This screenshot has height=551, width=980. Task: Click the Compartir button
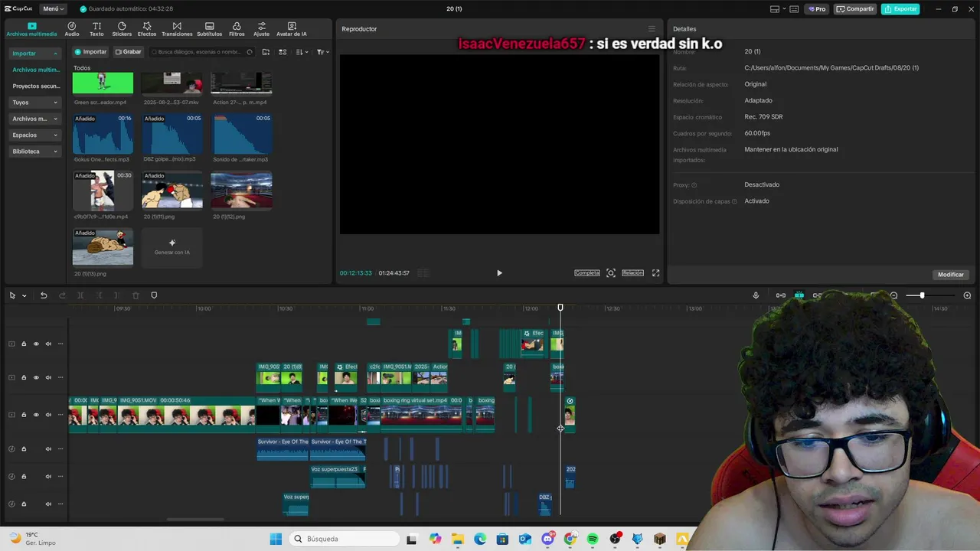click(x=855, y=9)
